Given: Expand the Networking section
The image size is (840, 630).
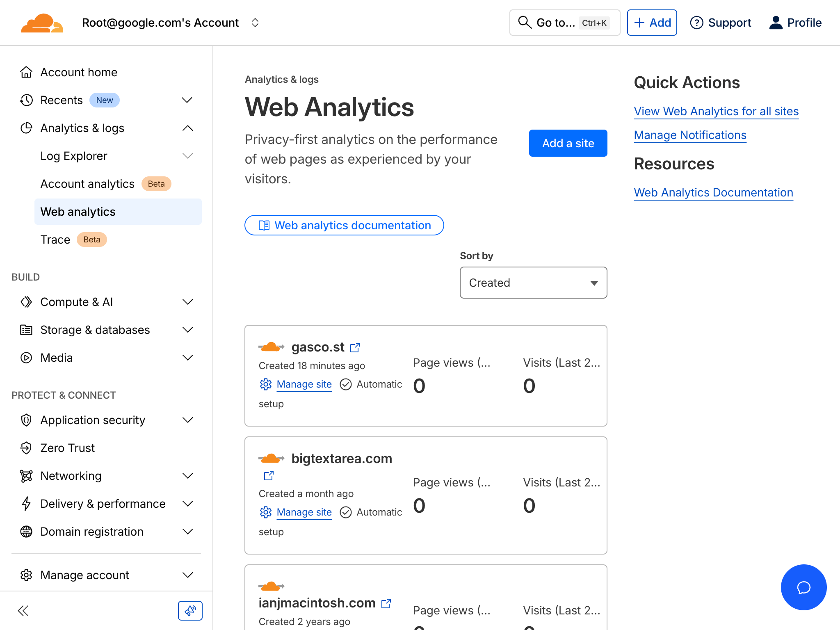Looking at the screenshot, I should 188,476.
